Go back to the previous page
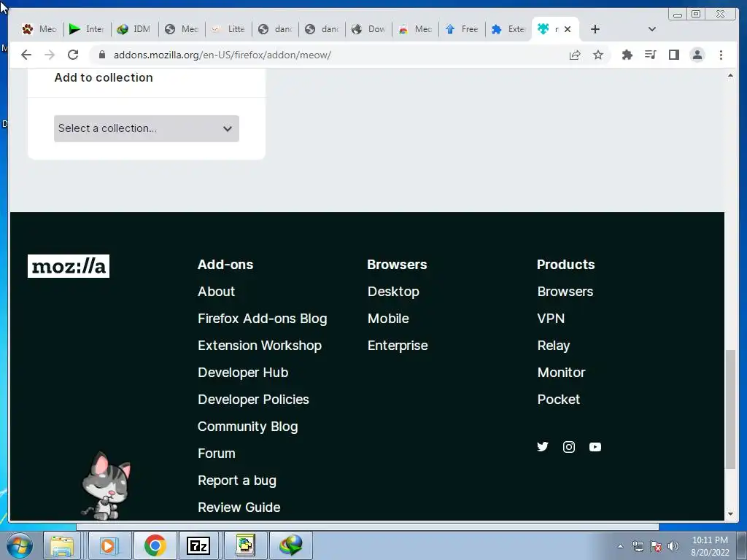Image resolution: width=747 pixels, height=560 pixels. pyautogui.click(x=26, y=55)
